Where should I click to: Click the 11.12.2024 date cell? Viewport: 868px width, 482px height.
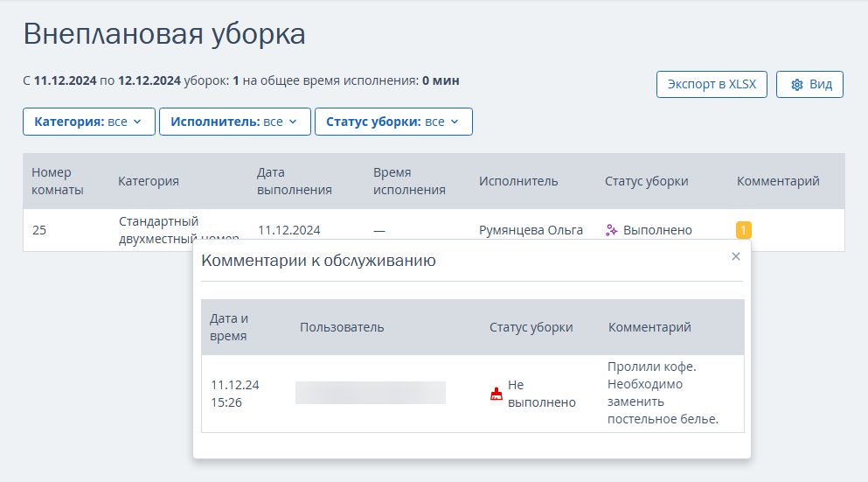[x=289, y=230]
